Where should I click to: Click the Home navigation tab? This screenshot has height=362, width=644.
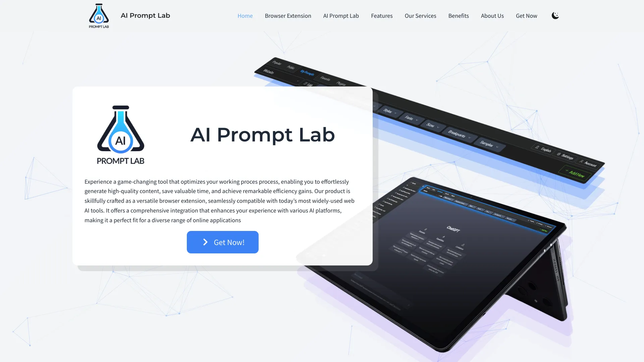(245, 15)
